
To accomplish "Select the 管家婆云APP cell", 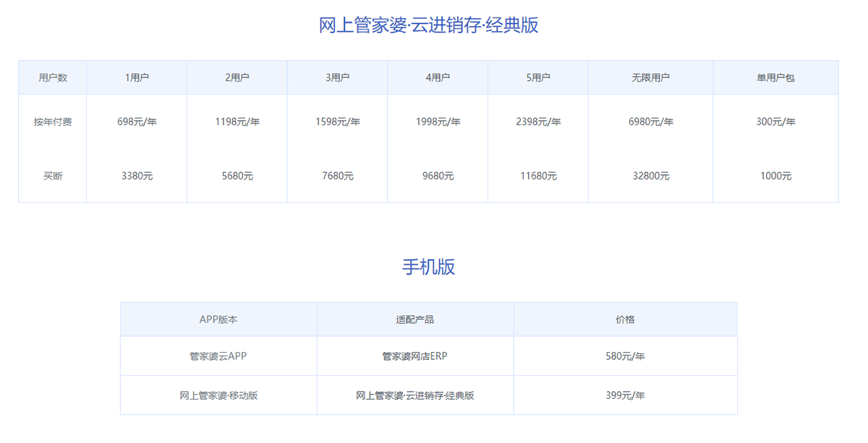I will click(x=218, y=356).
